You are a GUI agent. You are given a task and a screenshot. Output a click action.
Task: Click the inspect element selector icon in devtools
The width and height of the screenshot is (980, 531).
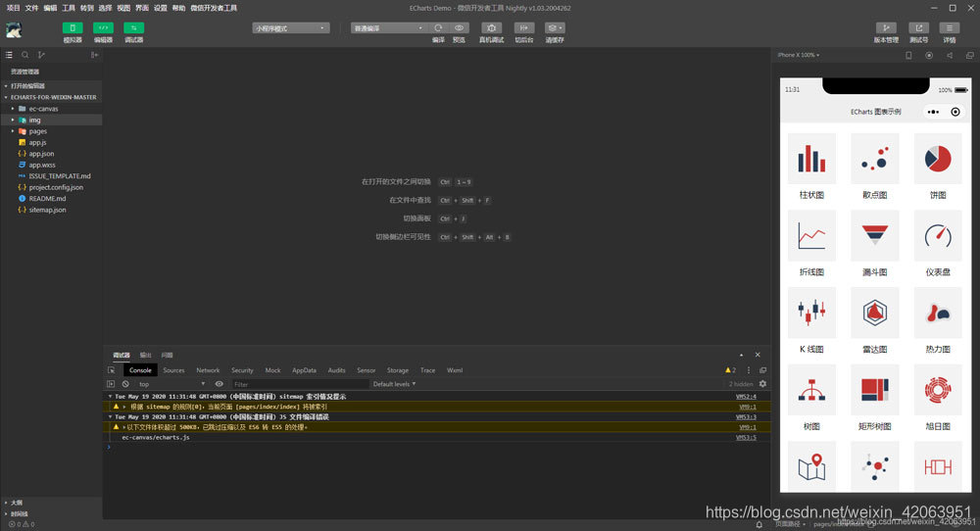click(112, 370)
